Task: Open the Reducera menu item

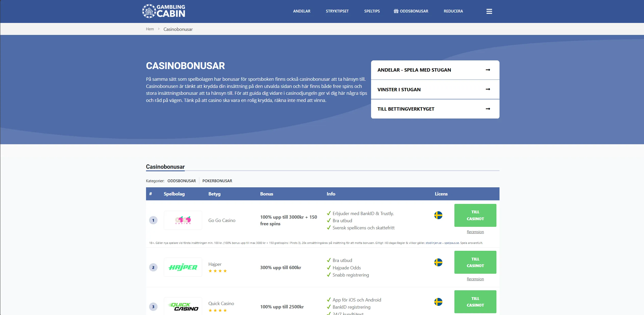Action: (453, 11)
